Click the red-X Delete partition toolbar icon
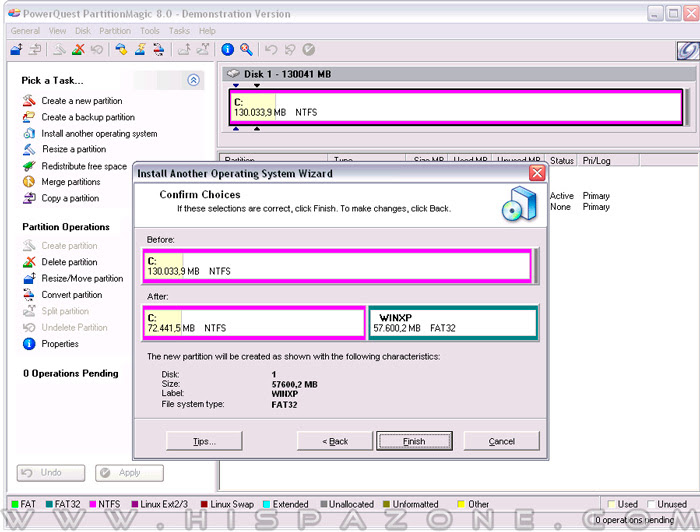 point(78,49)
